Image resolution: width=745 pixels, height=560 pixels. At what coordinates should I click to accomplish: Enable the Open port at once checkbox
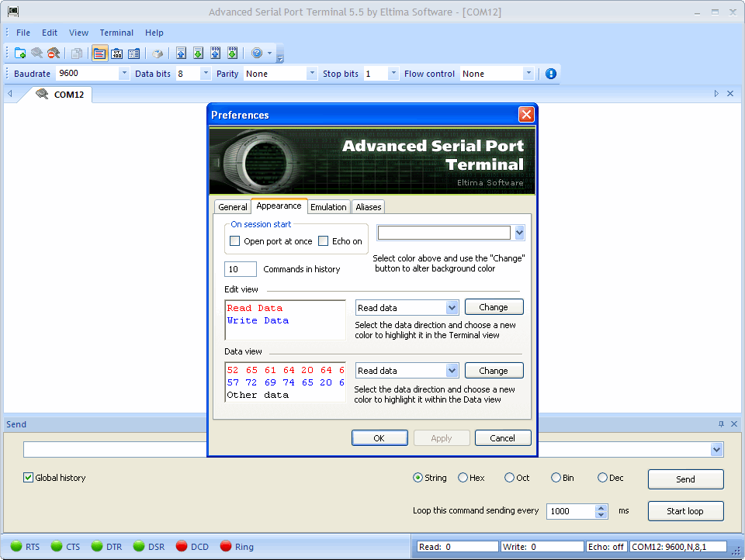[234, 240]
